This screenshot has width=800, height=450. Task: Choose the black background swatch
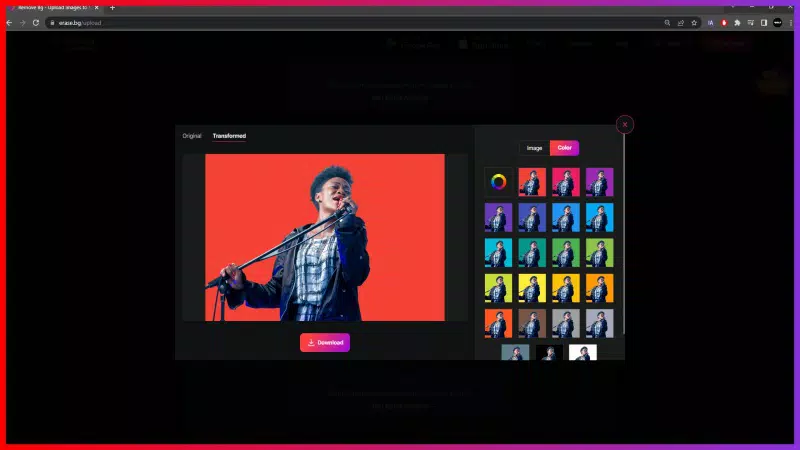pyautogui.click(x=549, y=353)
